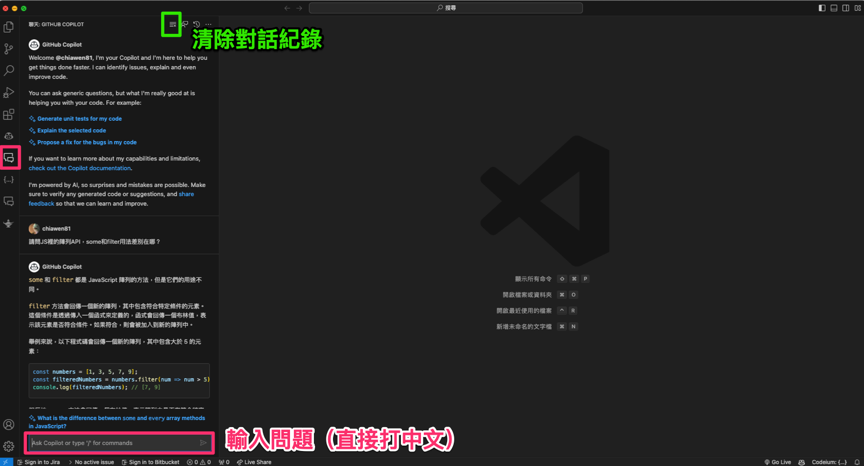Click the chiawen81 user name in chat
This screenshot has width=864, height=466.
coord(56,229)
